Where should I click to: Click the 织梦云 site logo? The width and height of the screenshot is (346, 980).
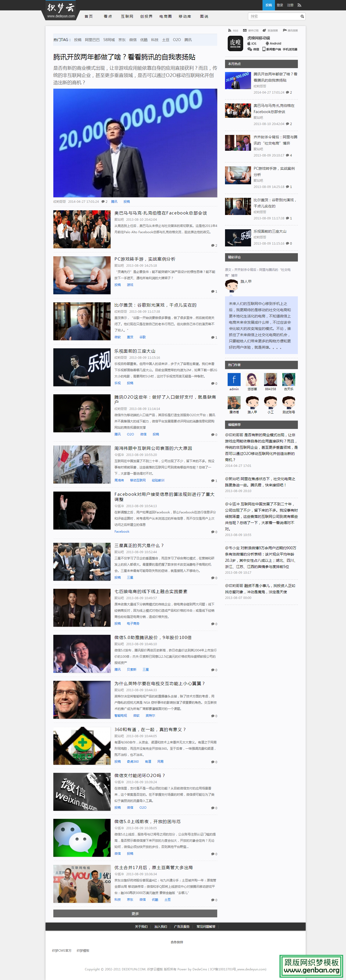61,10
